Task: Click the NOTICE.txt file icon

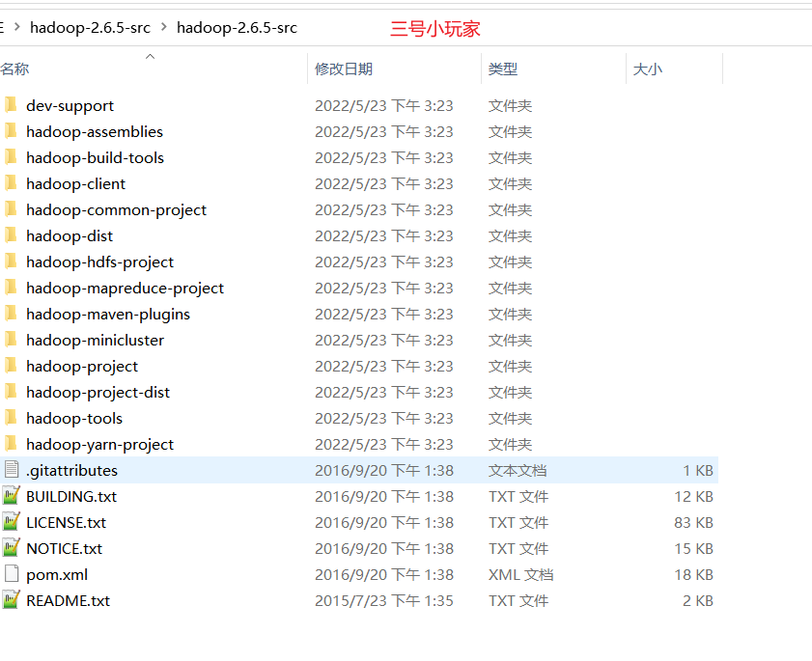Action: pyautogui.click(x=11, y=548)
